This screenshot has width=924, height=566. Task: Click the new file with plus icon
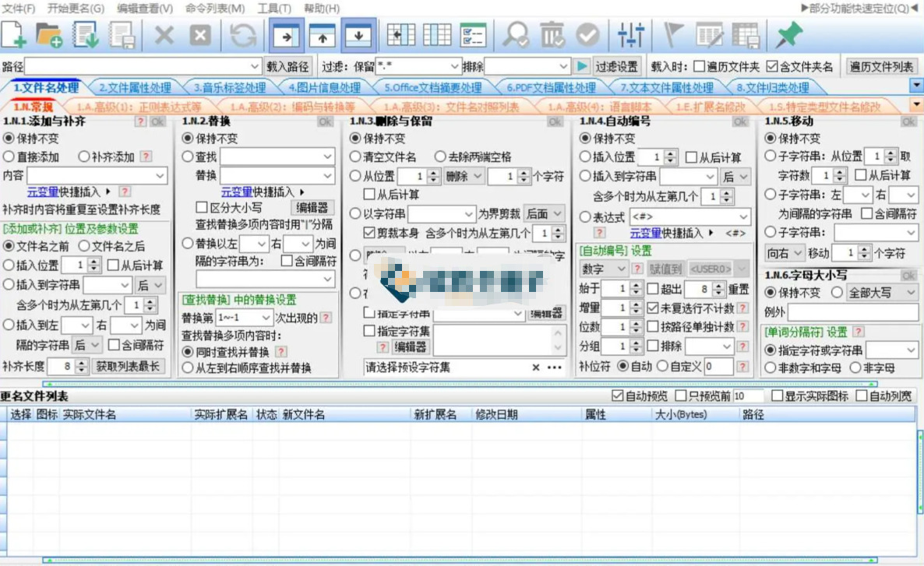point(13,35)
